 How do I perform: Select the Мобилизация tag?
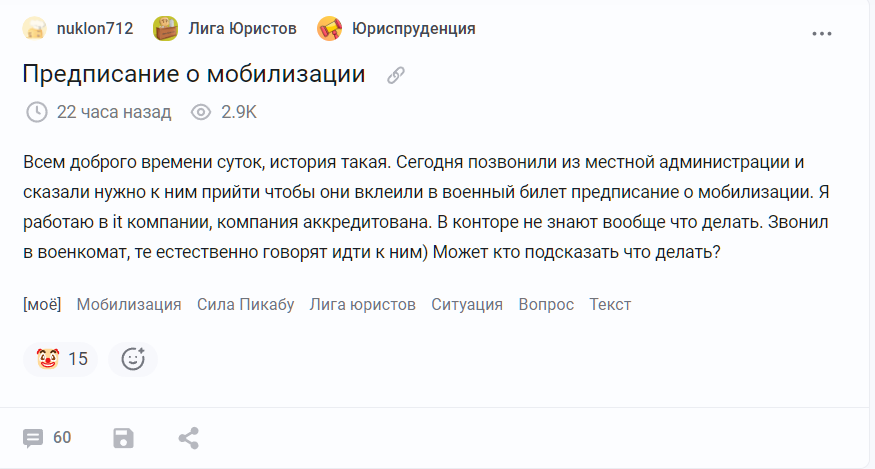pyautogui.click(x=129, y=304)
